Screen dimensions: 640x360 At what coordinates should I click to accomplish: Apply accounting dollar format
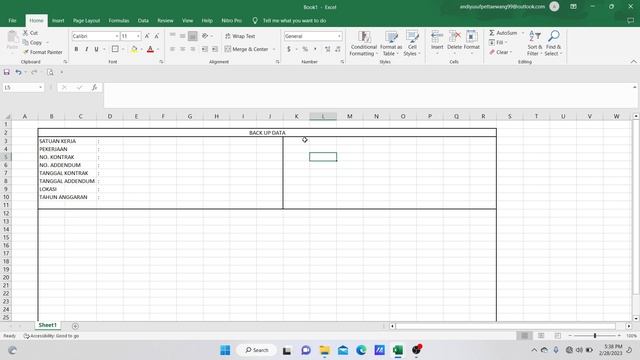[289, 49]
